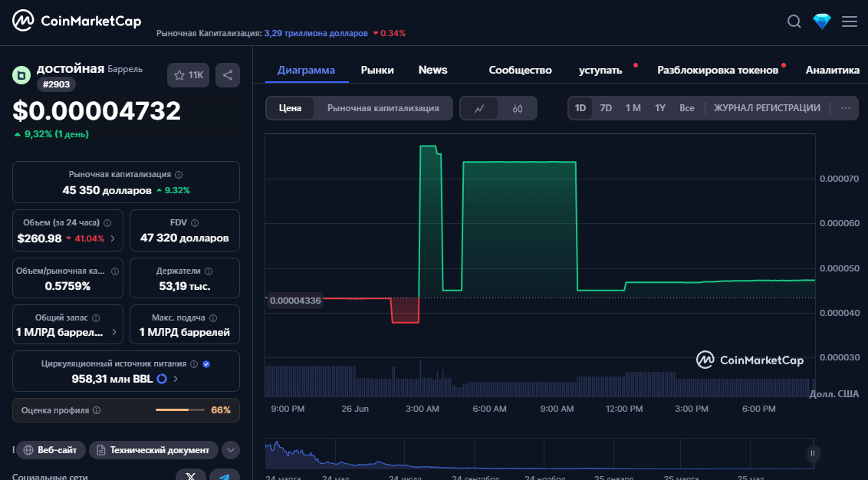
Task: Open the hamburger menu icon
Action: pyautogui.click(x=849, y=21)
